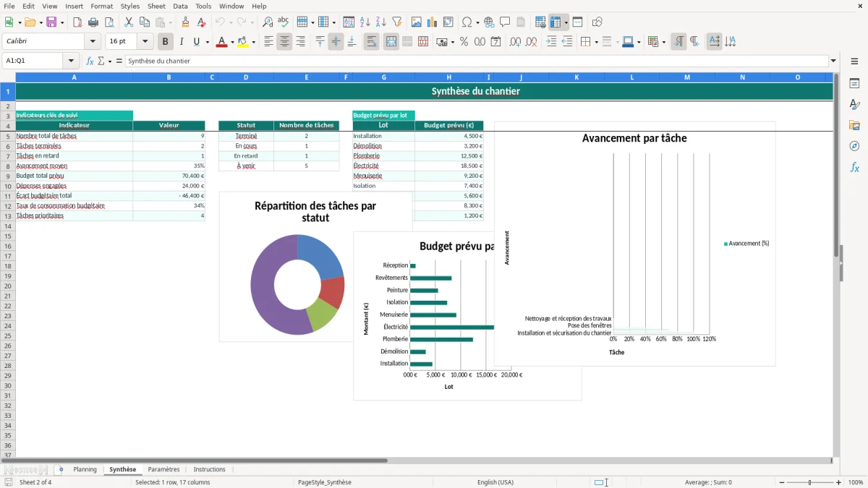Click the Insert Hyperlink globe icon
This screenshot has width=868, height=488.
point(489,22)
